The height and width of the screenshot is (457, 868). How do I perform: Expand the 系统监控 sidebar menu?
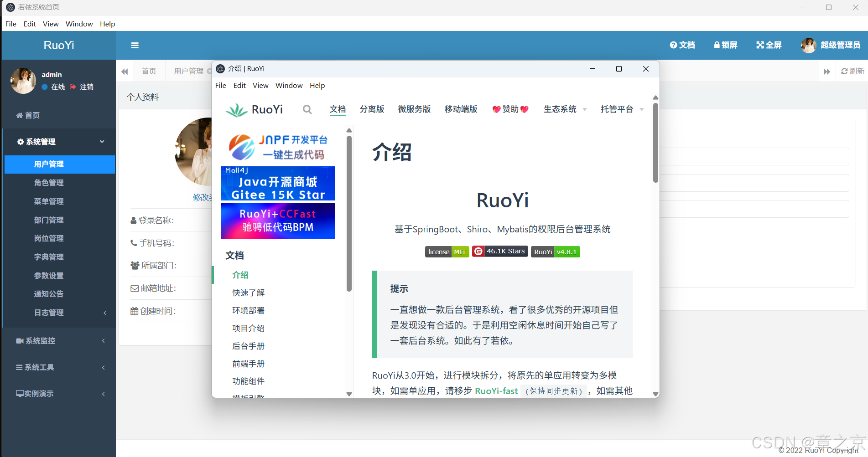coord(59,341)
